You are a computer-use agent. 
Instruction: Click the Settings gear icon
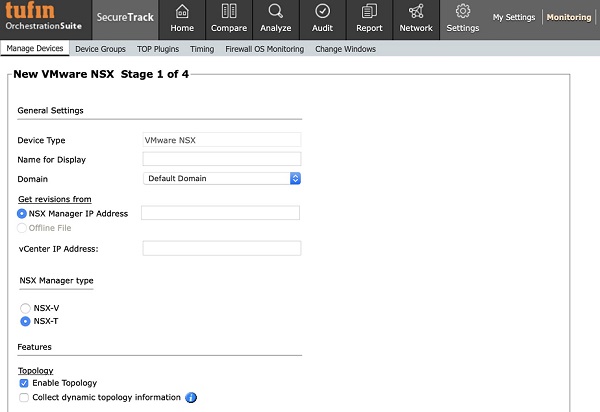point(463,12)
